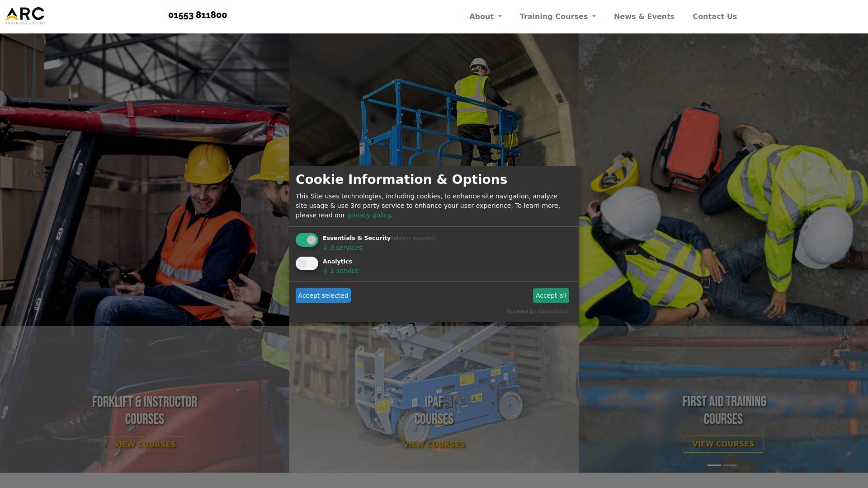Click Accept all cookies
868x488 pixels.
point(551,295)
